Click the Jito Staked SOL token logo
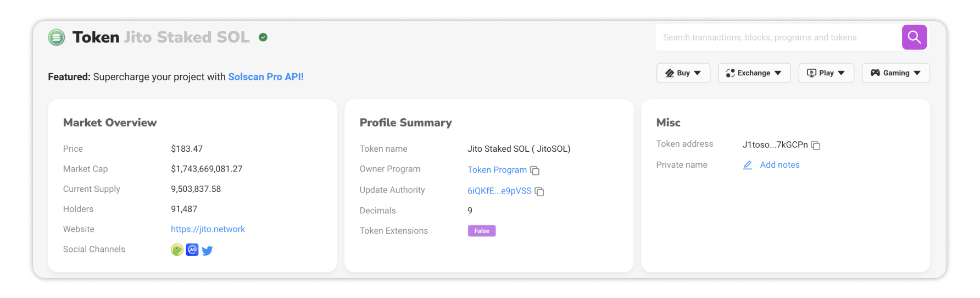This screenshot has width=980, height=298. tap(57, 37)
